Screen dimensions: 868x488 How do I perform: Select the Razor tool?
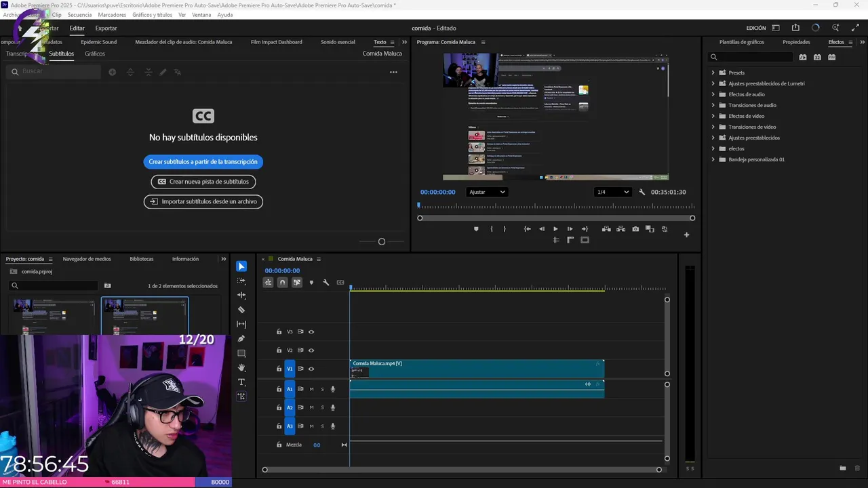click(x=241, y=310)
